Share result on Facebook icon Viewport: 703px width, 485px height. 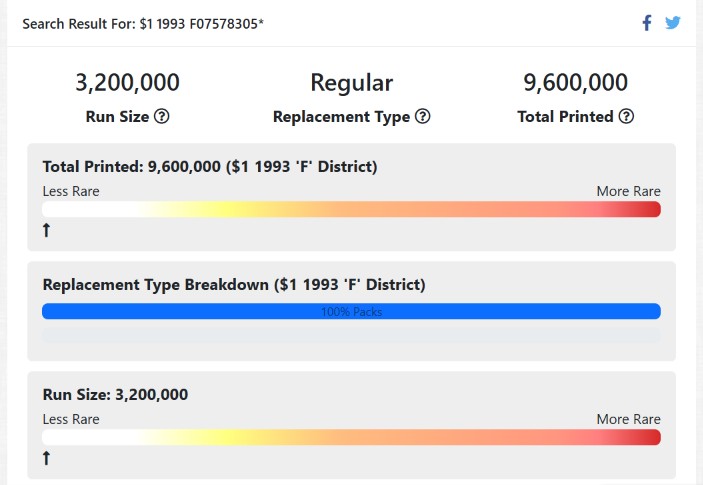(x=647, y=23)
